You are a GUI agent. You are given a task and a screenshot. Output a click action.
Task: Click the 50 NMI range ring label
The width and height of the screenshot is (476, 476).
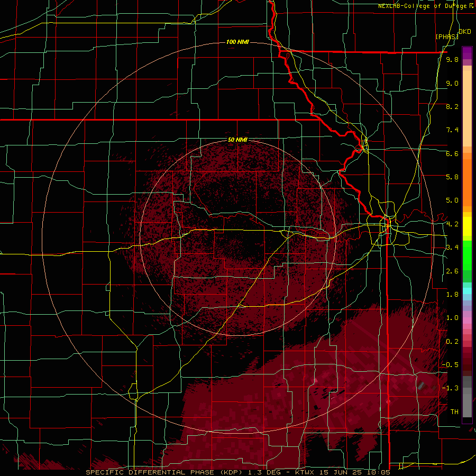(237, 140)
